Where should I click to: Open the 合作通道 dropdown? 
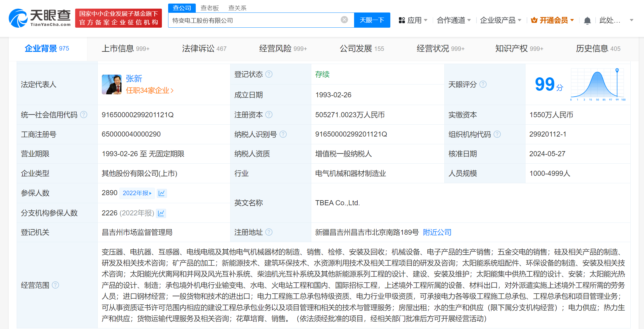click(452, 20)
